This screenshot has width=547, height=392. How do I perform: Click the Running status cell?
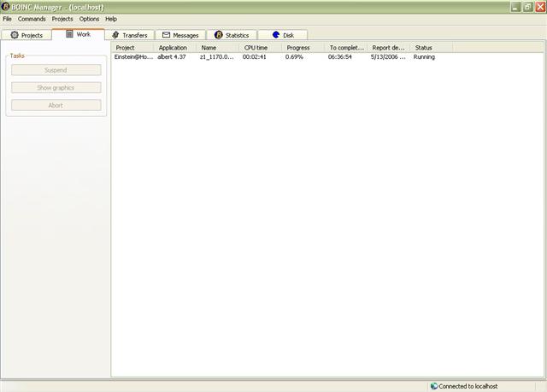[x=424, y=57]
